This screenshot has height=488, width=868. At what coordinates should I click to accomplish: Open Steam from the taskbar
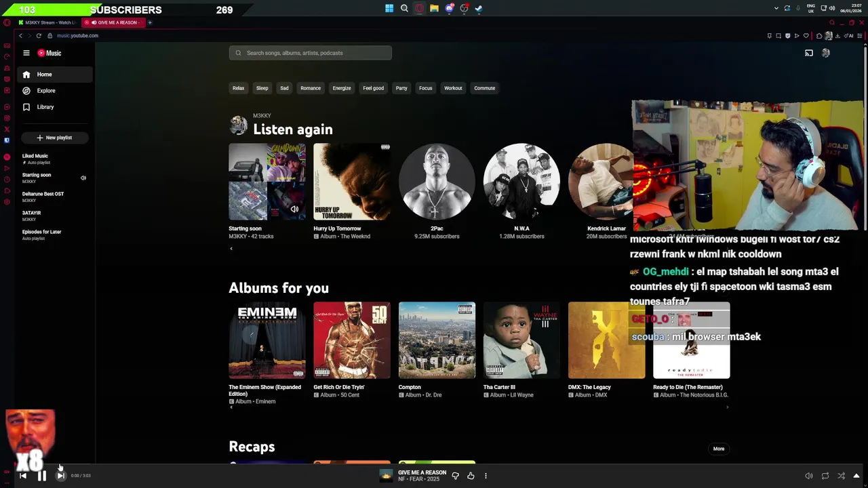(x=479, y=9)
